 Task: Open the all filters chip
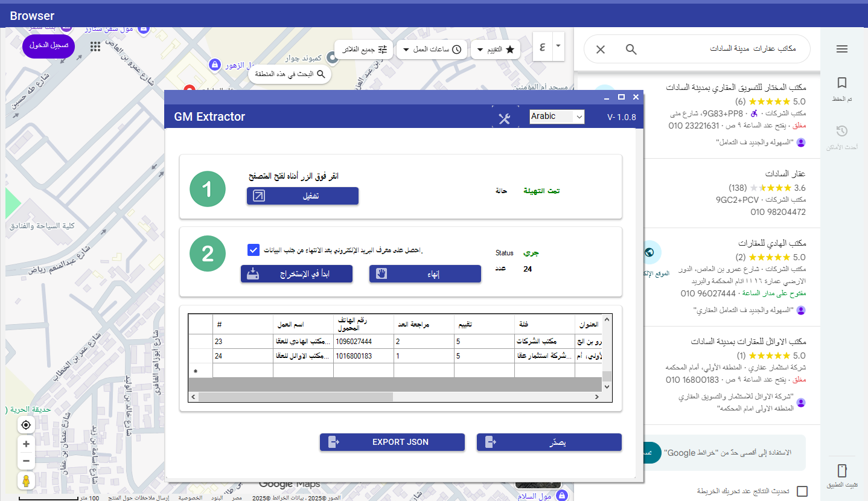[364, 49]
